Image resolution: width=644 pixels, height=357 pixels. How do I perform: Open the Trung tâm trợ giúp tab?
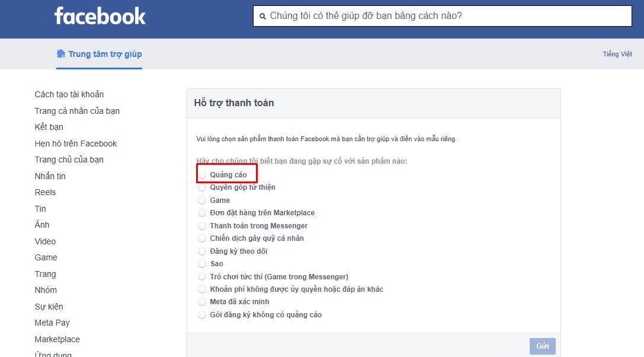point(99,54)
